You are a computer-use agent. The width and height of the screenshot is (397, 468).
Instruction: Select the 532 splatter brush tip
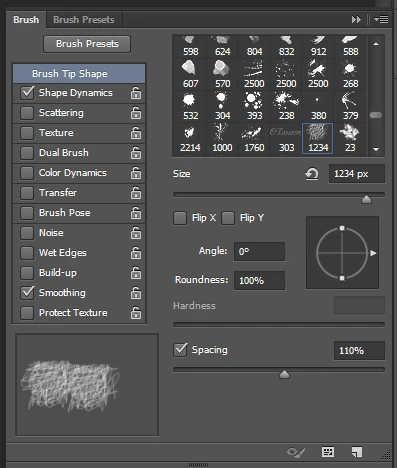(190, 106)
